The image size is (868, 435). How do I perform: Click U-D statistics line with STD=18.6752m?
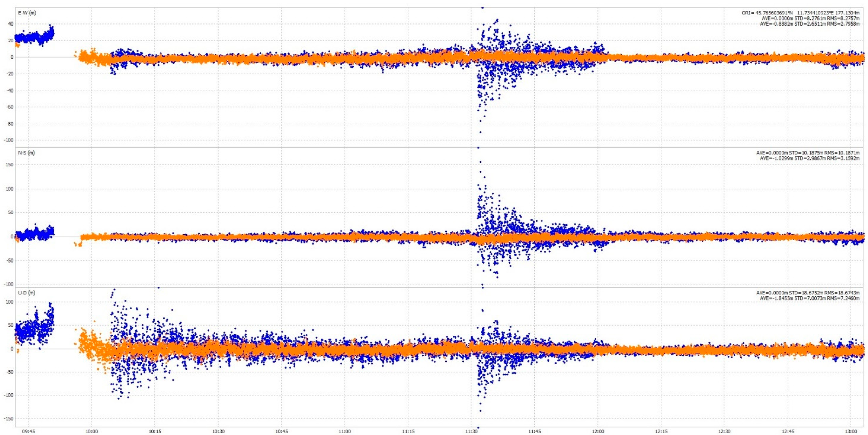pyautogui.click(x=807, y=293)
